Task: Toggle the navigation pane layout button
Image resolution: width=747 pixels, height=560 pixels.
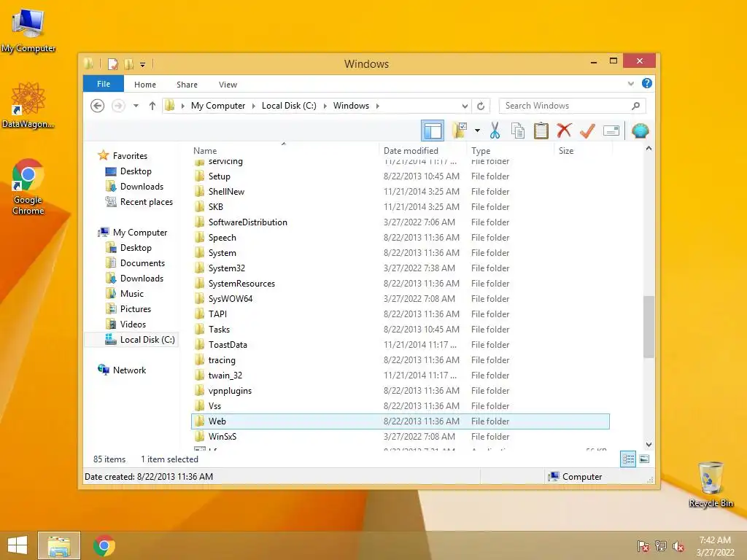Action: pyautogui.click(x=433, y=131)
